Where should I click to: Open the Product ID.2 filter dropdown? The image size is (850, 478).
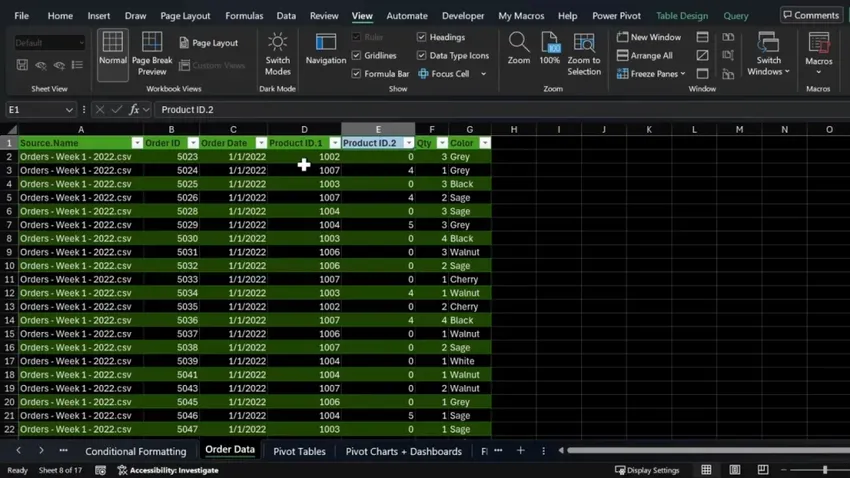click(409, 143)
